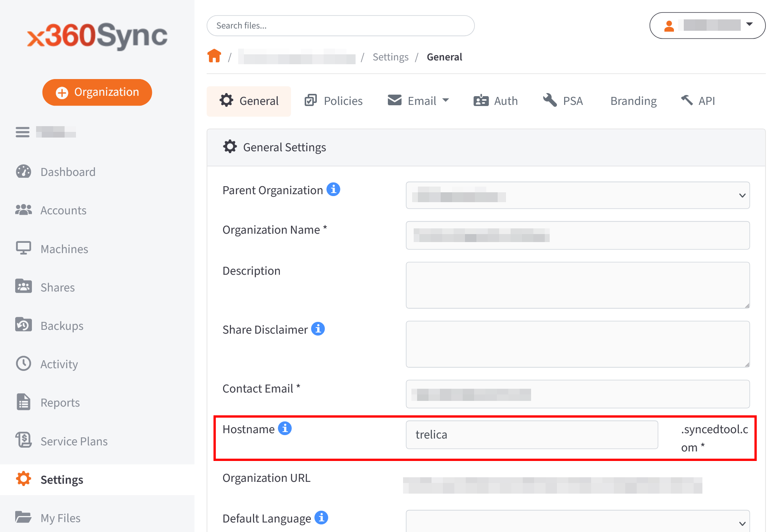The width and height of the screenshot is (778, 532).
Task: Go to Machines in the sidebar
Action: point(64,249)
